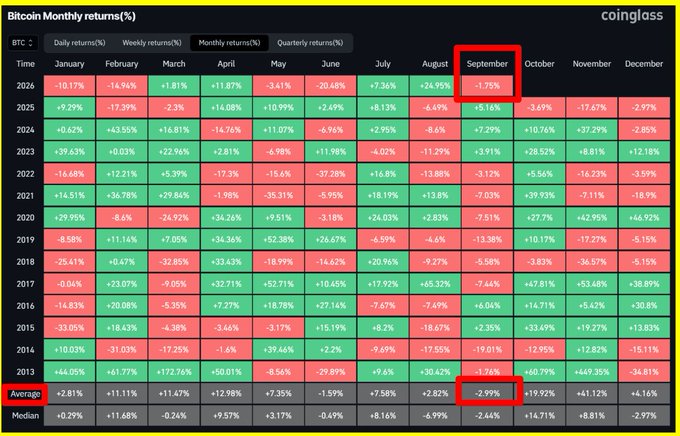Select the 2025 row label
The width and height of the screenshot is (680, 436).
point(25,108)
